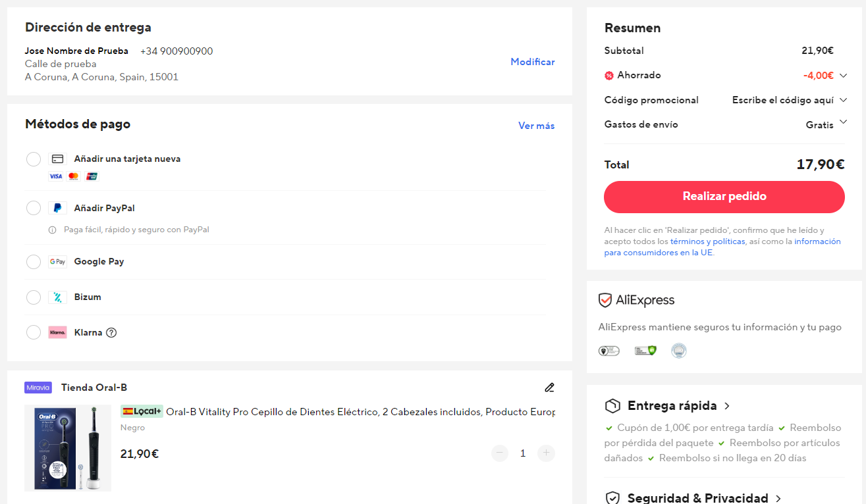Click Modificar to change delivery address
This screenshot has width=866, height=504.
(x=533, y=62)
